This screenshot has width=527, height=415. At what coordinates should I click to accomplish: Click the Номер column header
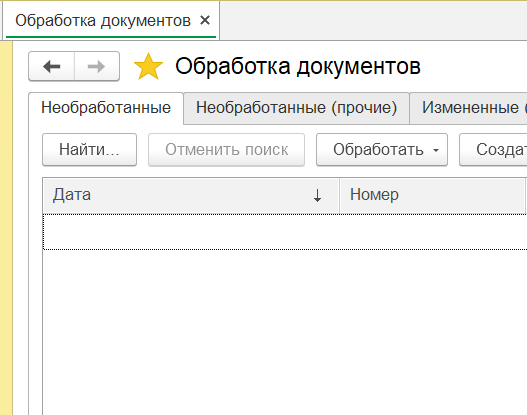click(432, 195)
